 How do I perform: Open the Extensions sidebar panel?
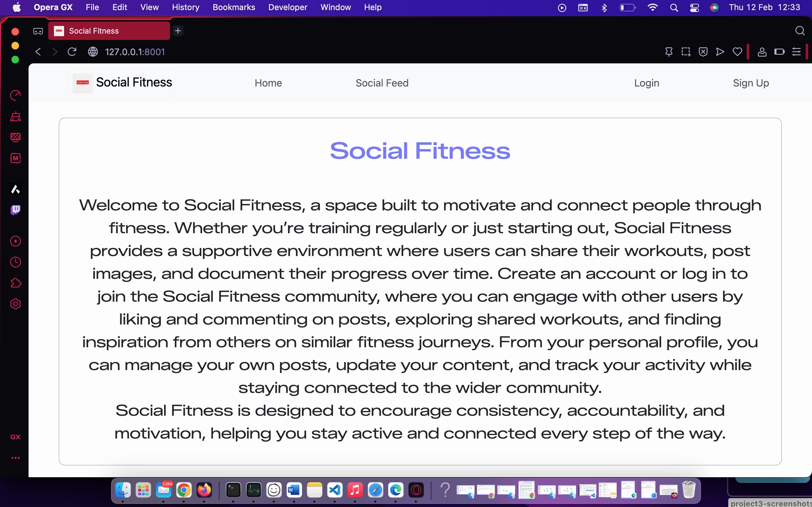coord(16,283)
